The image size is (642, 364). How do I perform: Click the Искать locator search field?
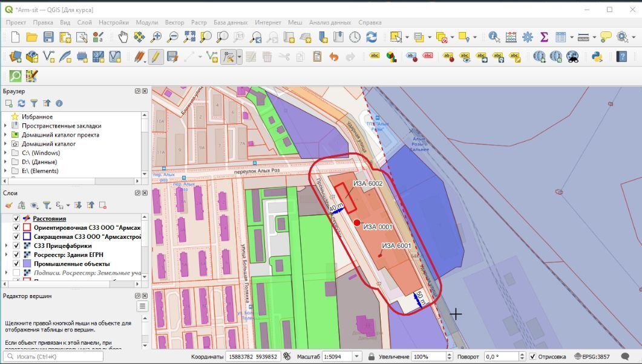pyautogui.click(x=51, y=357)
